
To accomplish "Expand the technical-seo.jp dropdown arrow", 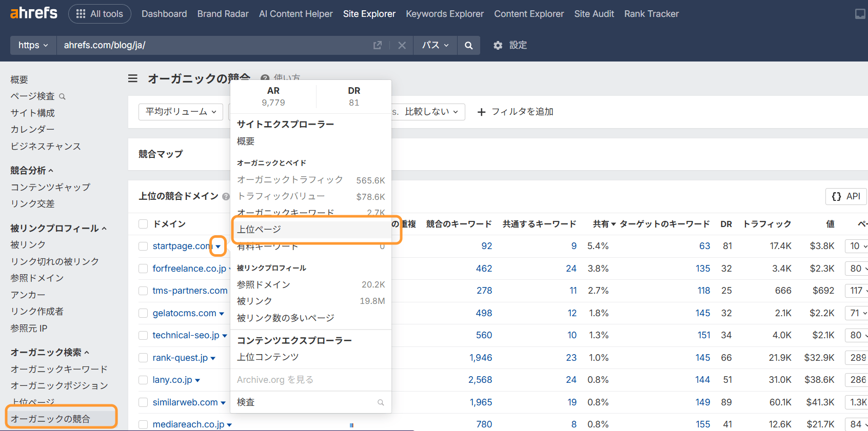I will (x=225, y=336).
